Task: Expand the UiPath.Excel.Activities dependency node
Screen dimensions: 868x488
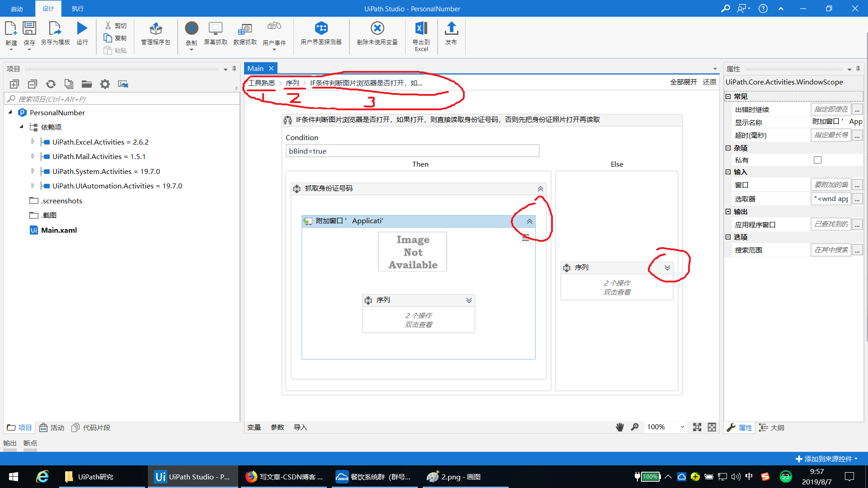Action: pos(32,141)
